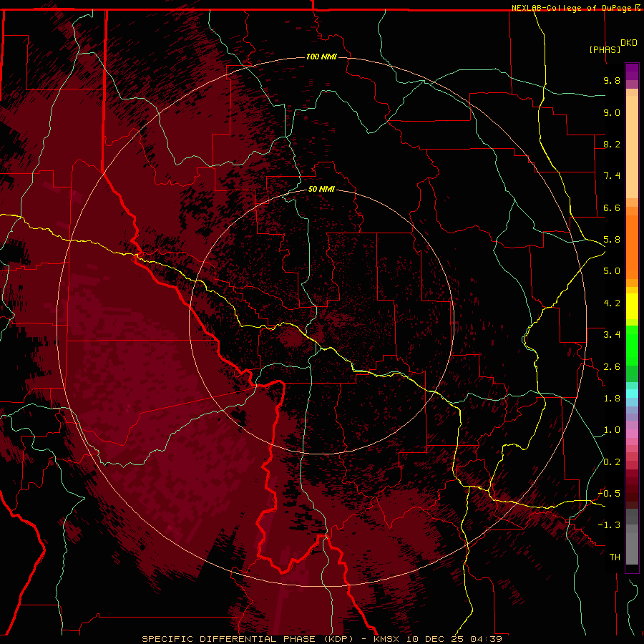The height and width of the screenshot is (644, 644).
Task: Click the 0.2 scale value
Action: 612,462
